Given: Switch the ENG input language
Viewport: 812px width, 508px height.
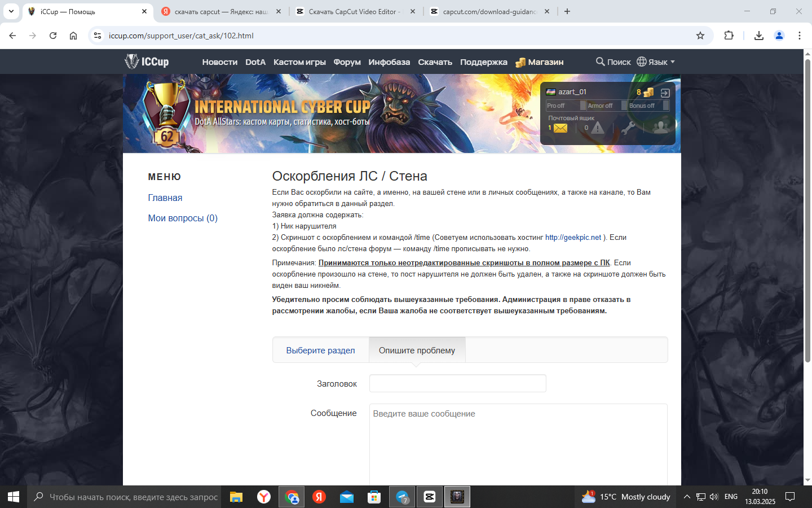Looking at the screenshot, I should [731, 497].
